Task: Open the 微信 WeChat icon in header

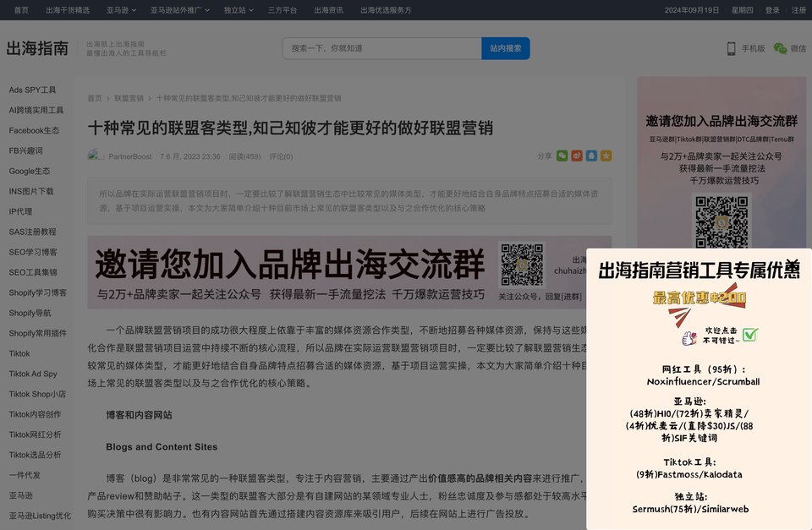Action: coord(780,48)
